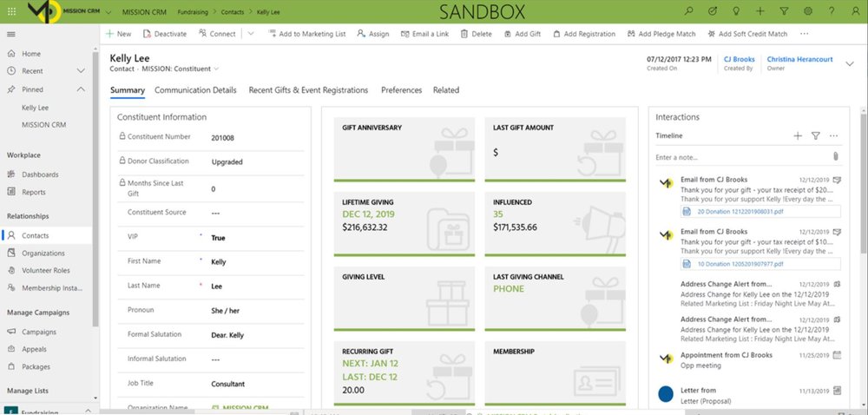868x415 pixels.
Task: Go to Home in sidebar
Action: (31, 54)
